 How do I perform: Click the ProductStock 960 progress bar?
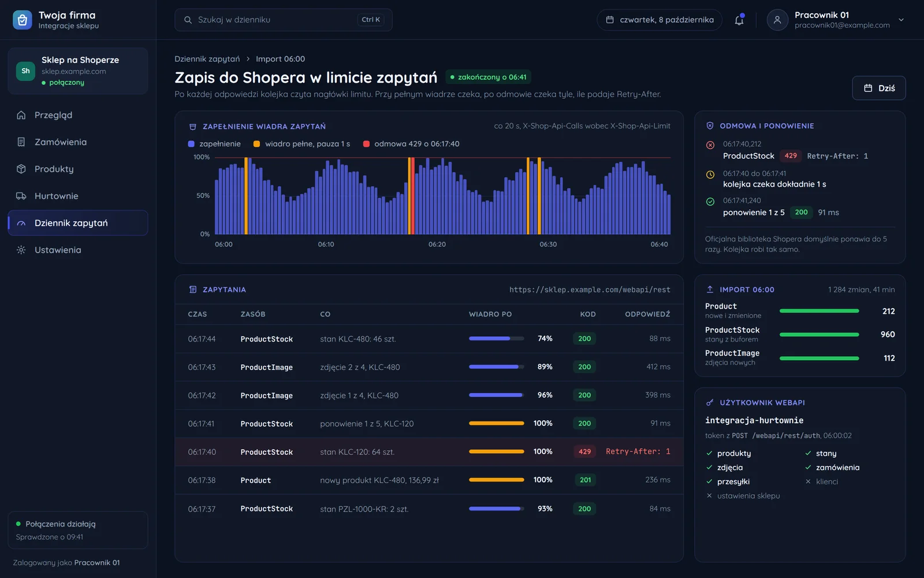819,335
